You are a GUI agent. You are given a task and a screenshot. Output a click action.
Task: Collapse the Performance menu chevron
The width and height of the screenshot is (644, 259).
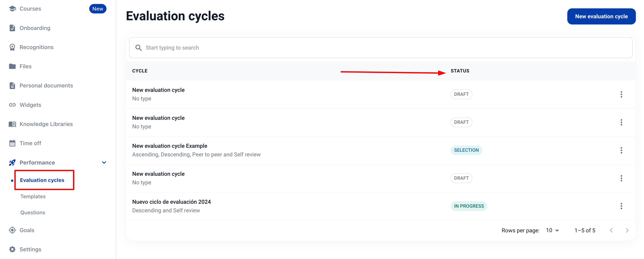tap(104, 163)
